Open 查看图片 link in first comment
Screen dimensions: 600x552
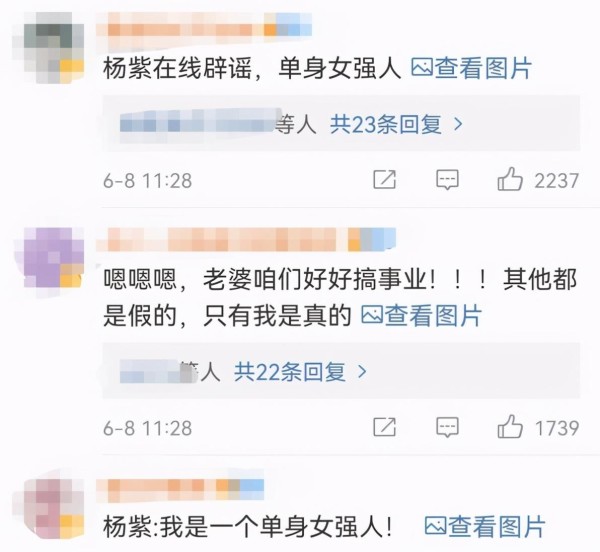tap(471, 68)
